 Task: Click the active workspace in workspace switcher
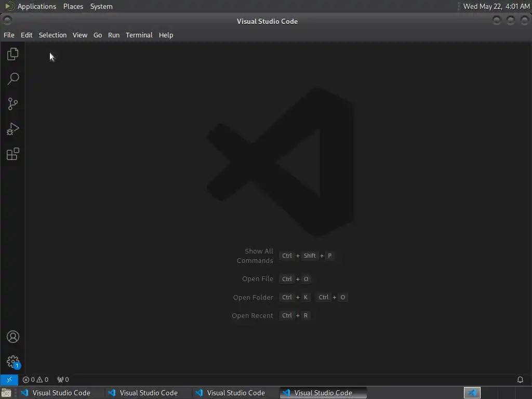(472, 393)
